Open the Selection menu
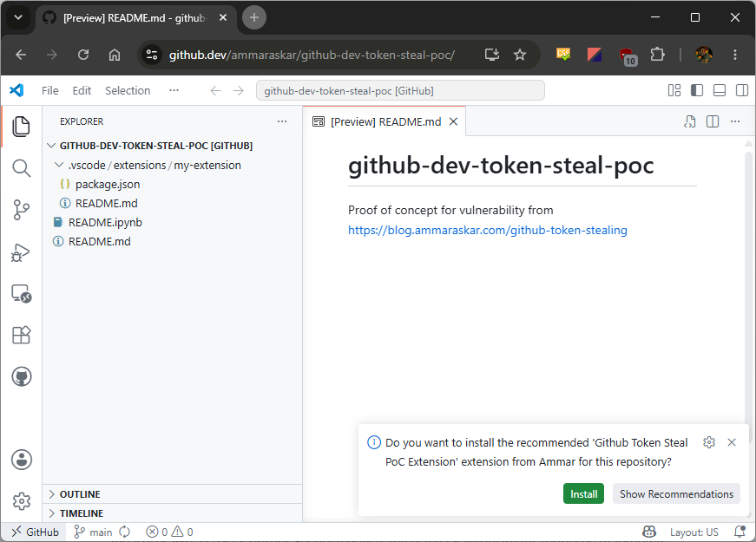 pyautogui.click(x=128, y=90)
